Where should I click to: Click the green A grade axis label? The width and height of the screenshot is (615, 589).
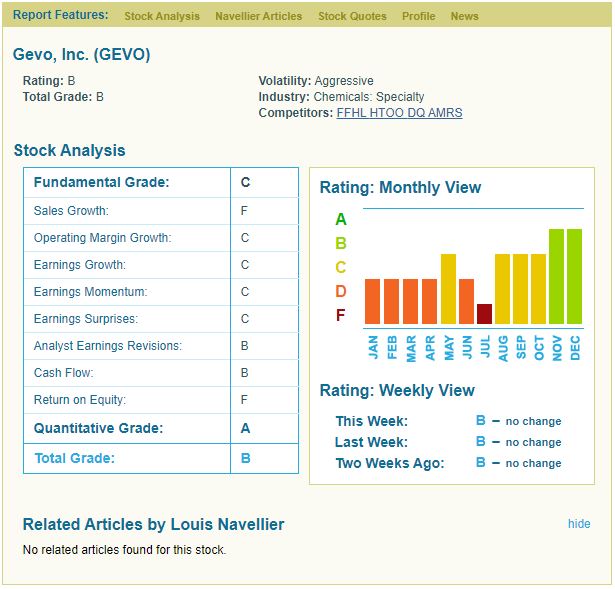[341, 219]
